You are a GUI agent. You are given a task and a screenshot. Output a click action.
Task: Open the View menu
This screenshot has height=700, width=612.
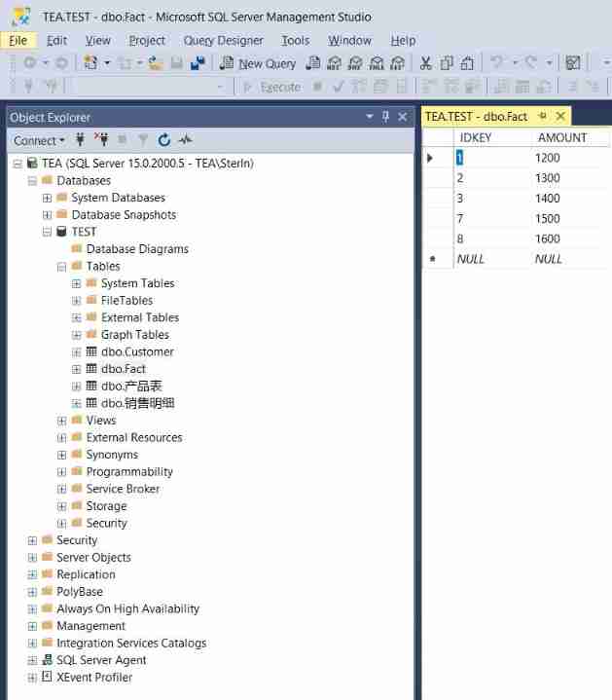(97, 41)
